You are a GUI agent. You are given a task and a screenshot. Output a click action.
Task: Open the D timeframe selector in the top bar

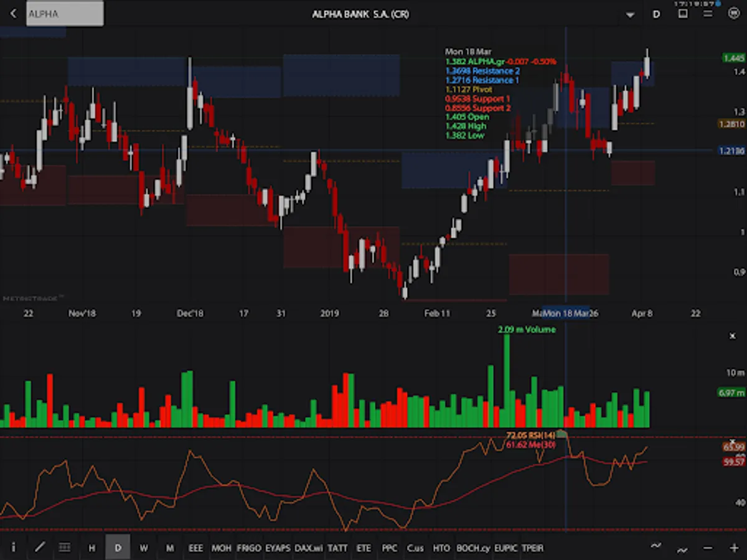click(x=656, y=14)
